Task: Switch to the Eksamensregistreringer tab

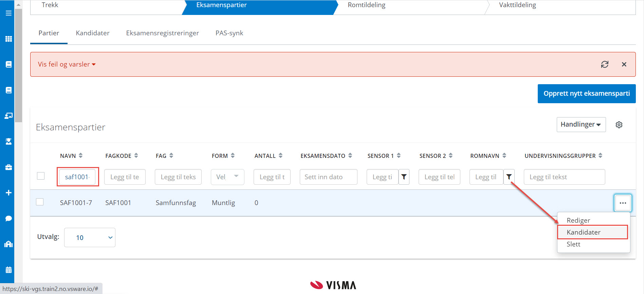Action: click(162, 33)
